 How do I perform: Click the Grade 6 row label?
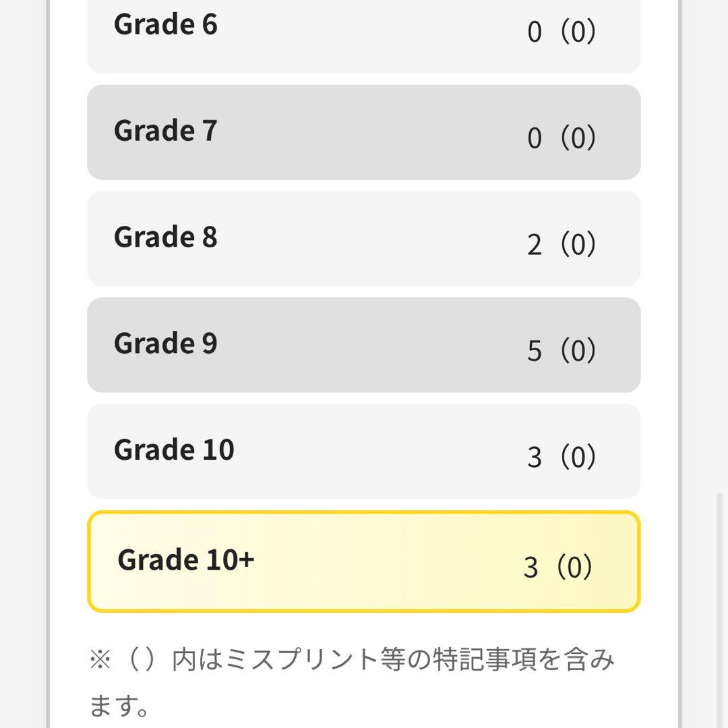166,25
